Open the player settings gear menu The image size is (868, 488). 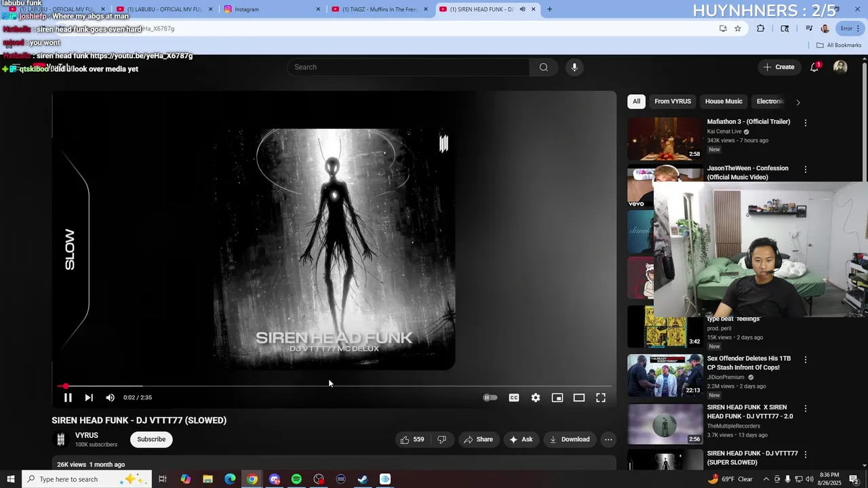[536, 398]
